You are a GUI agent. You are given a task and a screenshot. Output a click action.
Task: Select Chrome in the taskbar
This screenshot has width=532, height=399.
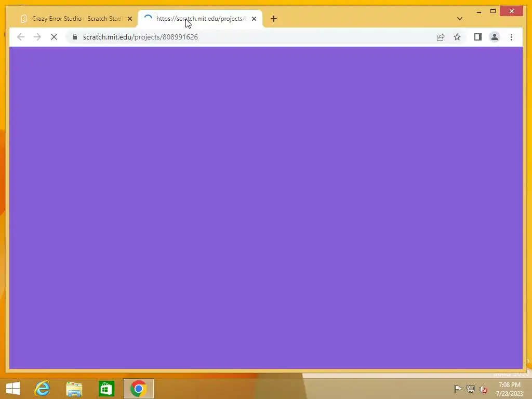point(138,389)
